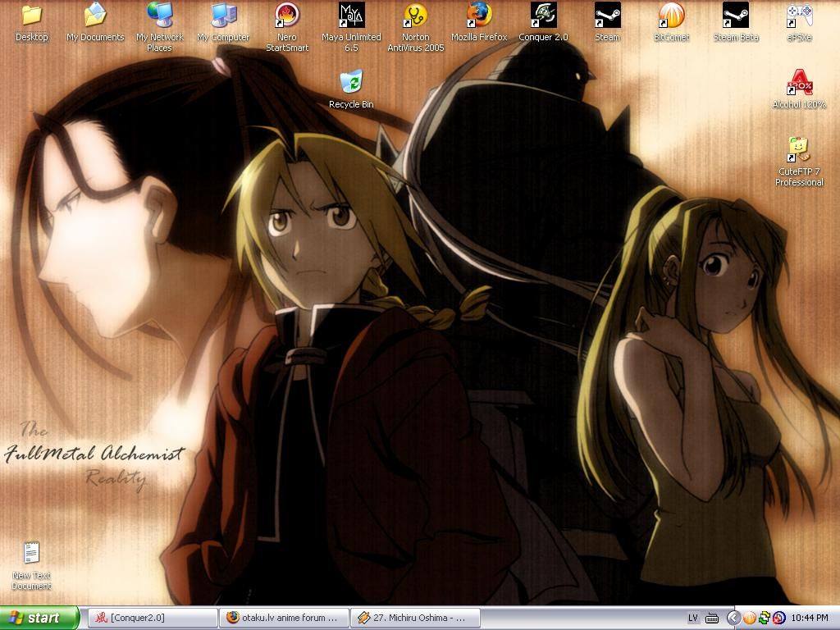The height and width of the screenshot is (630, 840).
Task: Switch to the otaku.lv anime forum window
Action: [284, 619]
